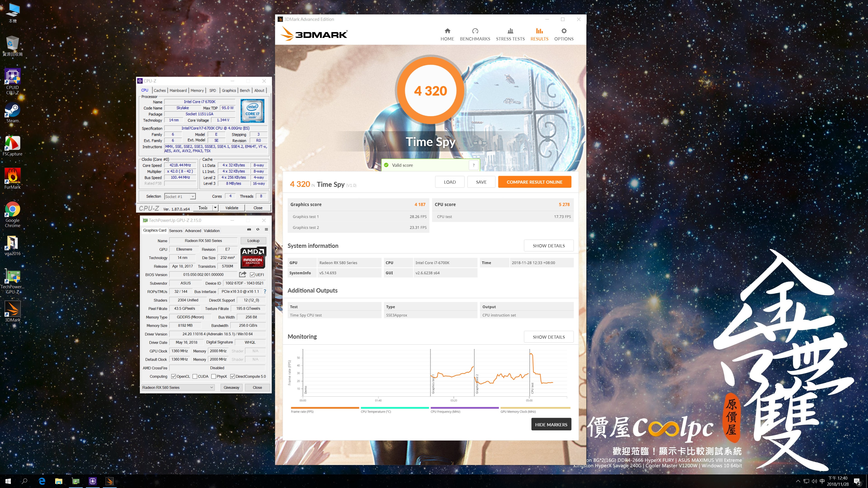
Task: Enable the CUDA checkbox
Action: point(195,377)
